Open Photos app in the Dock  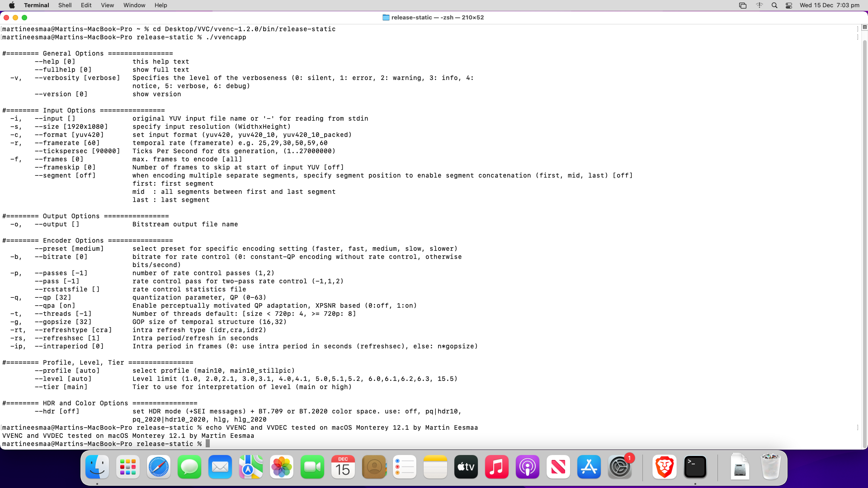[x=282, y=467]
